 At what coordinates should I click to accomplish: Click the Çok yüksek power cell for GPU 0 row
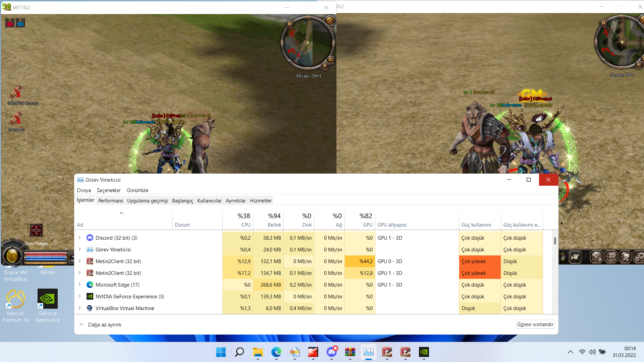click(480, 261)
